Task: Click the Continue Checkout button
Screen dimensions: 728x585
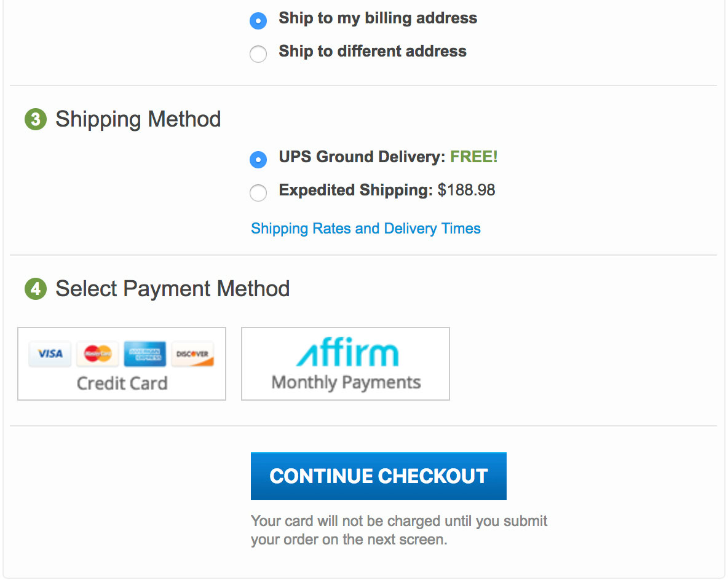Action: coord(378,476)
